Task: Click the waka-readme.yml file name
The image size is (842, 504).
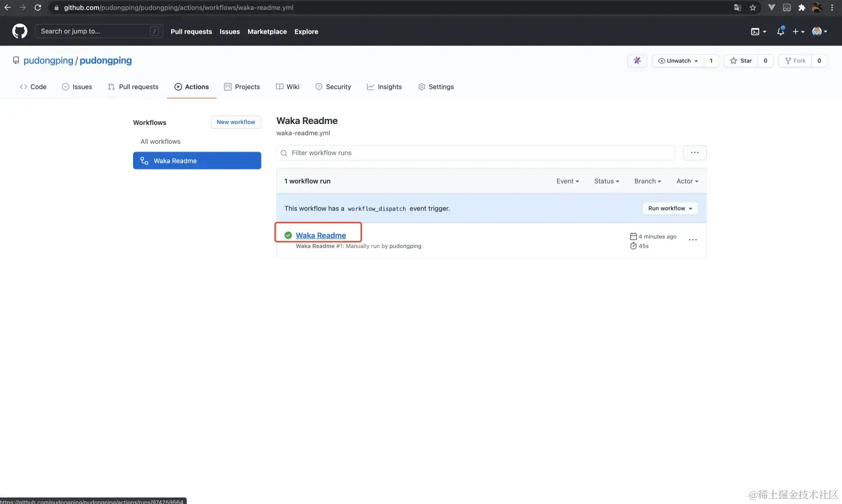Action: click(x=303, y=133)
